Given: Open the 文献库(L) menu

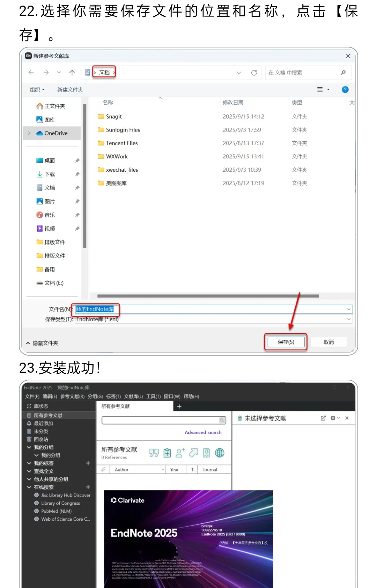Looking at the screenshot, I should click(133, 396).
